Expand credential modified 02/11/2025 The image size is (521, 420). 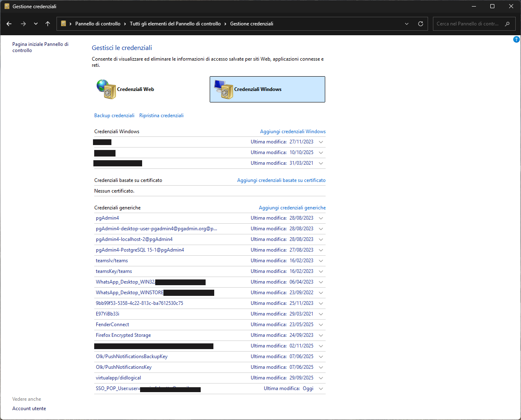click(x=321, y=346)
